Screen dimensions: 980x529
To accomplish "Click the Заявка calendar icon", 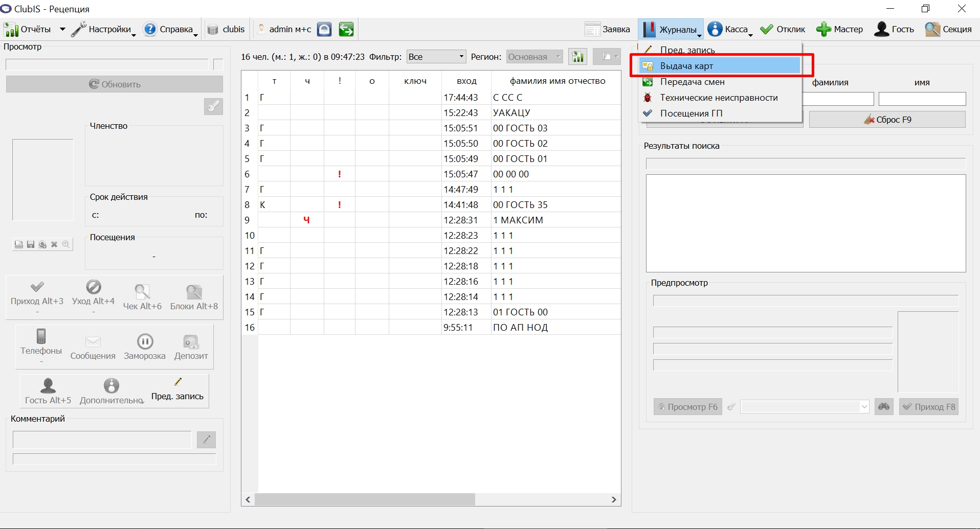I will [x=592, y=30].
